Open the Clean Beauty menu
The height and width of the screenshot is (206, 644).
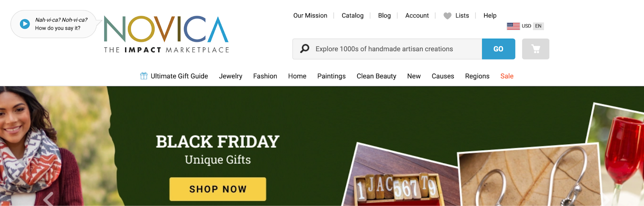[376, 76]
